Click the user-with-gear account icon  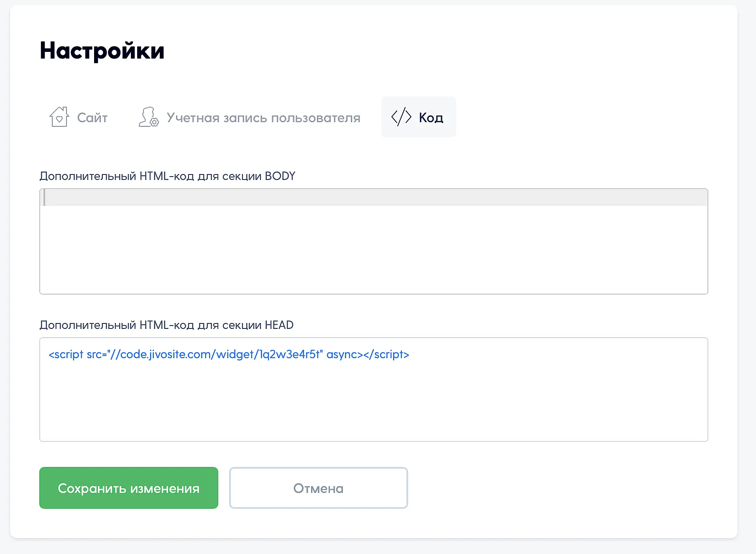click(x=148, y=117)
